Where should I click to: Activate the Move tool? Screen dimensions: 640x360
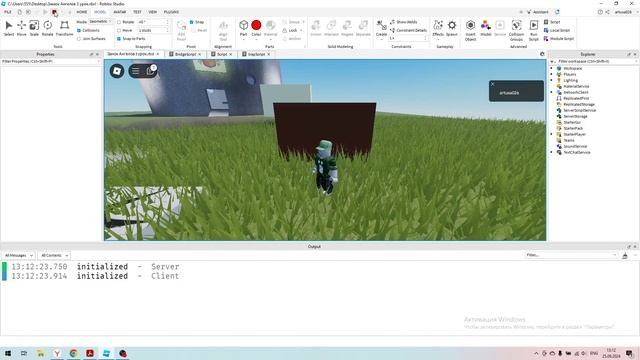coord(22,28)
